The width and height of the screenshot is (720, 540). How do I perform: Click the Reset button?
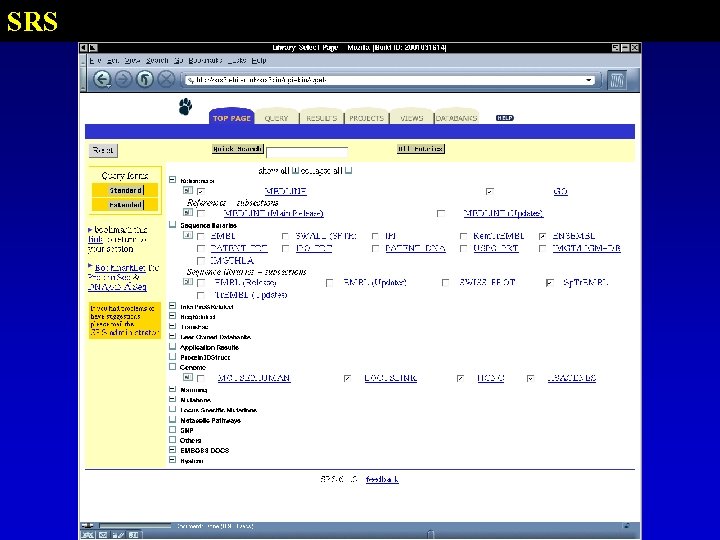[x=103, y=150]
